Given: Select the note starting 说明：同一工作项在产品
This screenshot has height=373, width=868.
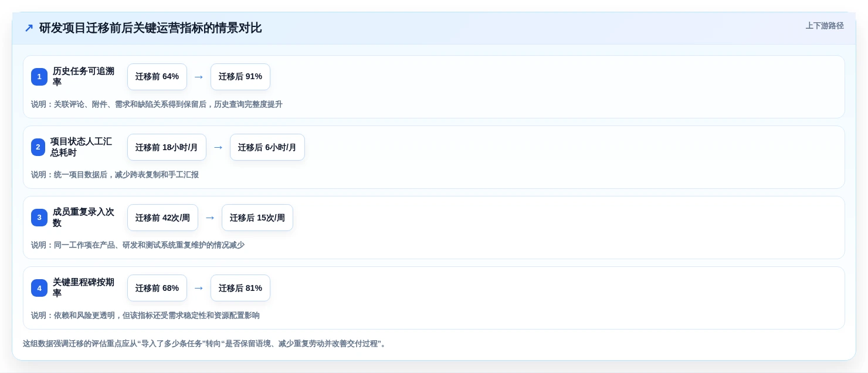Looking at the screenshot, I should [x=138, y=245].
